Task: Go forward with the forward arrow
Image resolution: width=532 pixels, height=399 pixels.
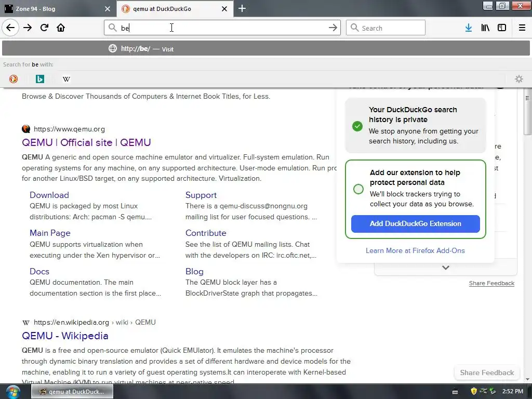Action: (28, 28)
